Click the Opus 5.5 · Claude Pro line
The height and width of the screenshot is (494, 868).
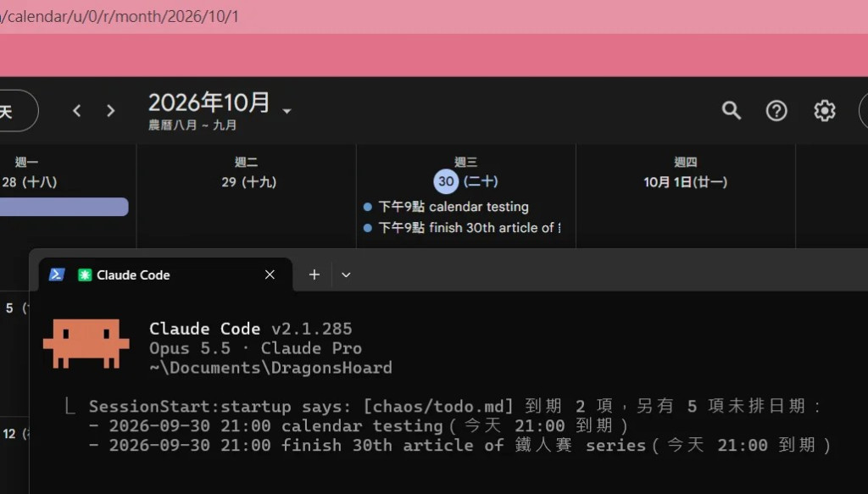coord(256,348)
